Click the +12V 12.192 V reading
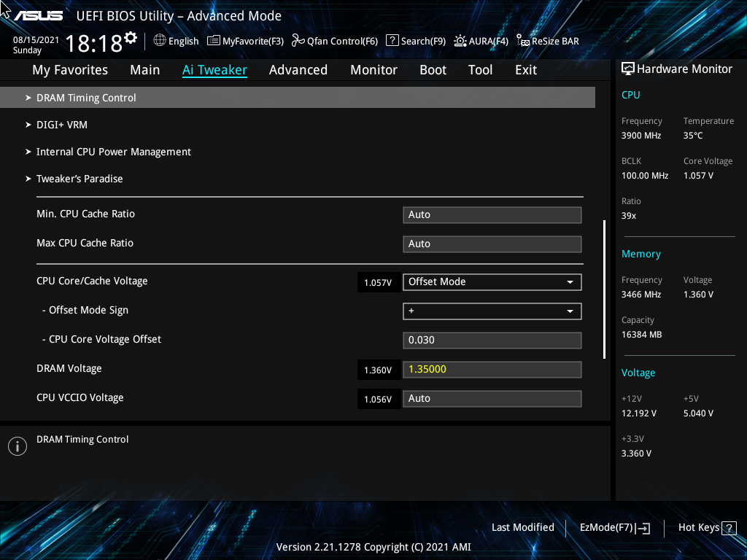The height and width of the screenshot is (560, 747). pyautogui.click(x=639, y=413)
